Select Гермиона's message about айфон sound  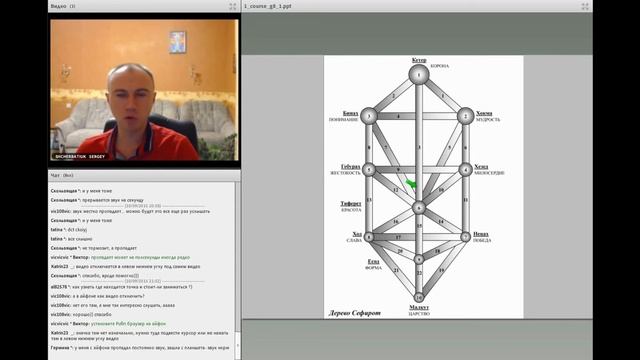click(140, 348)
